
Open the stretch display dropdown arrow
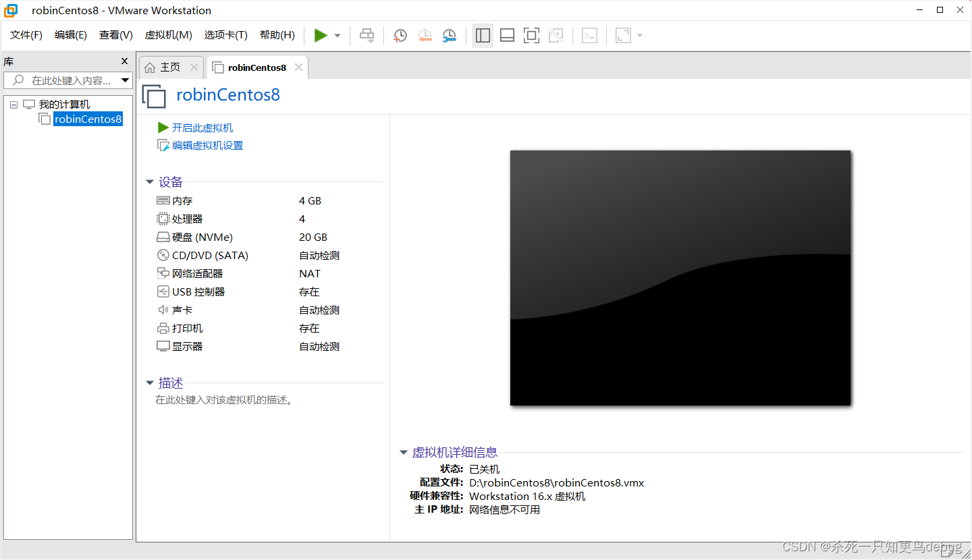coord(639,36)
